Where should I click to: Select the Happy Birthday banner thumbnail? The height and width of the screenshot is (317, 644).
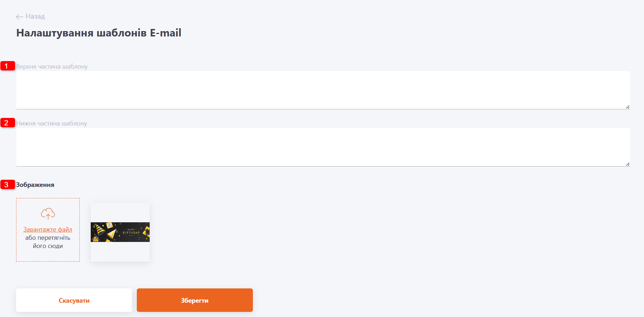120,232
